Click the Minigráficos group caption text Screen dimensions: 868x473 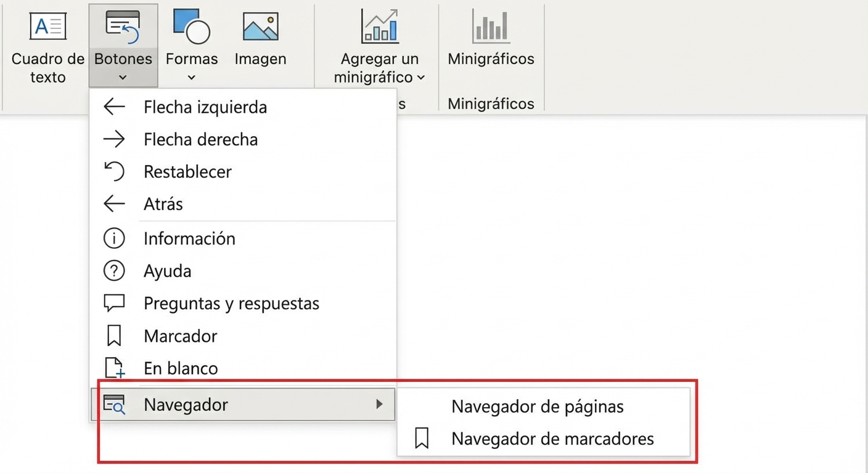point(491,103)
